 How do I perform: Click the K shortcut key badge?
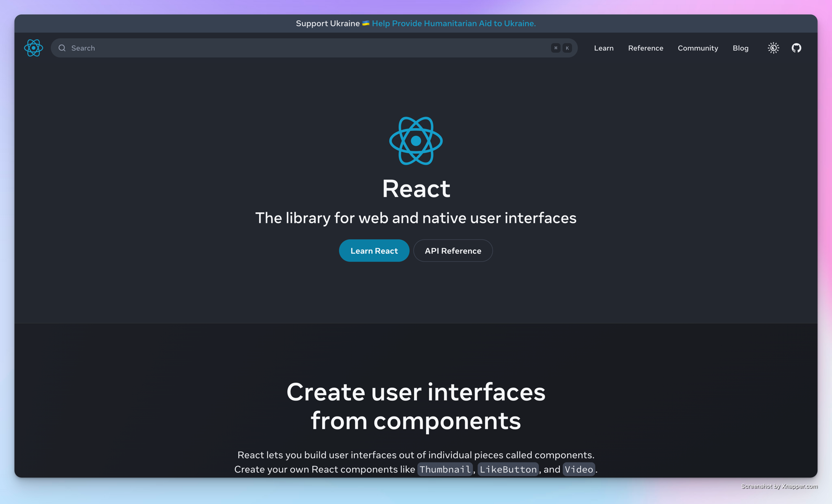(568, 48)
